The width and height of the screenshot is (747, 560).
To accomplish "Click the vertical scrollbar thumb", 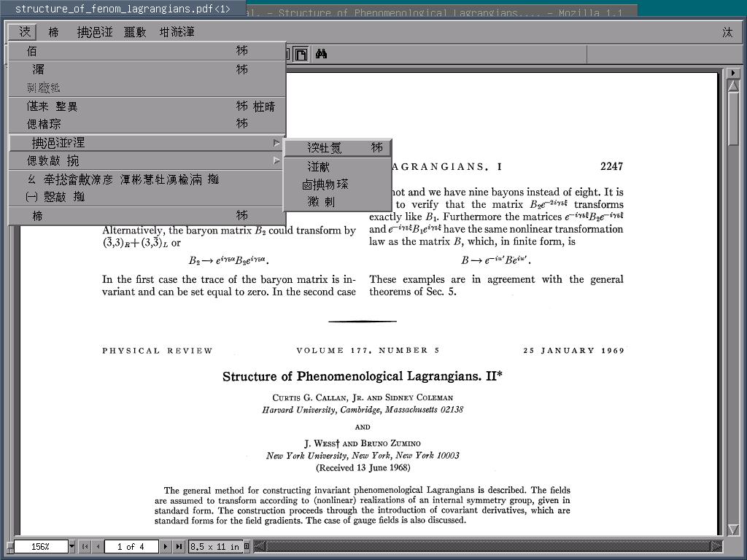I will tap(733, 119).
